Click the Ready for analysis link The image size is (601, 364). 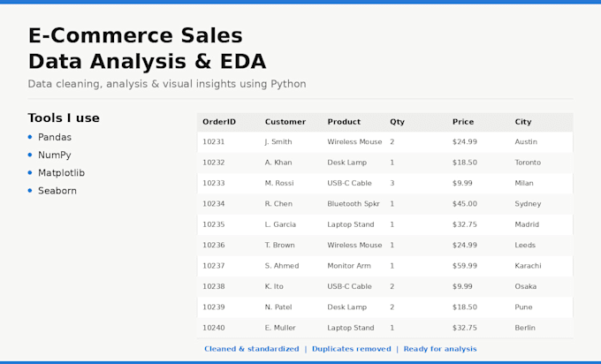[440, 349]
